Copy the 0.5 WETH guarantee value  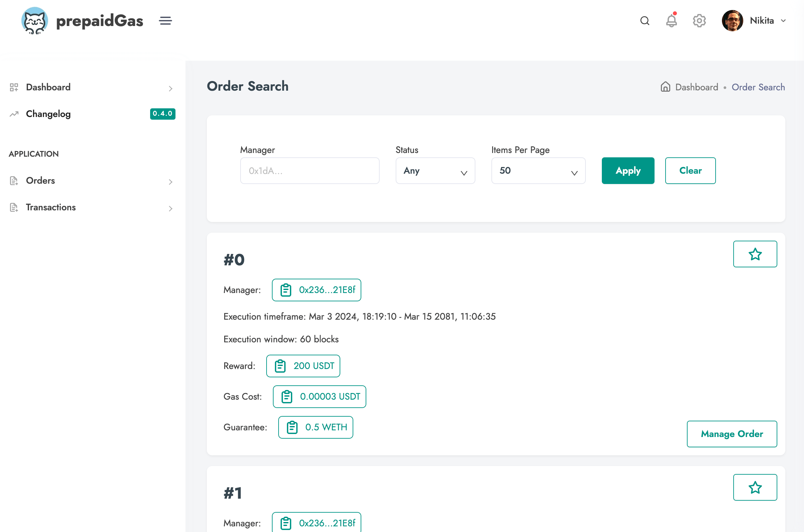(315, 427)
